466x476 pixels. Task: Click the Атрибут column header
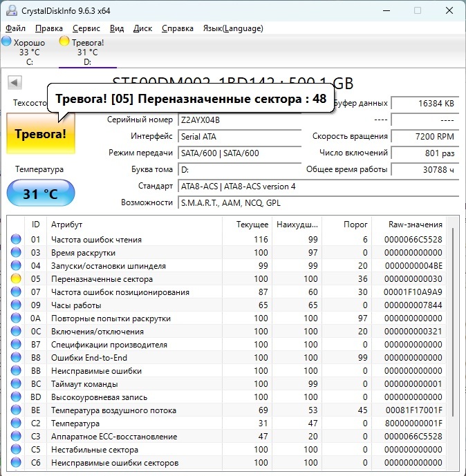(x=135, y=225)
